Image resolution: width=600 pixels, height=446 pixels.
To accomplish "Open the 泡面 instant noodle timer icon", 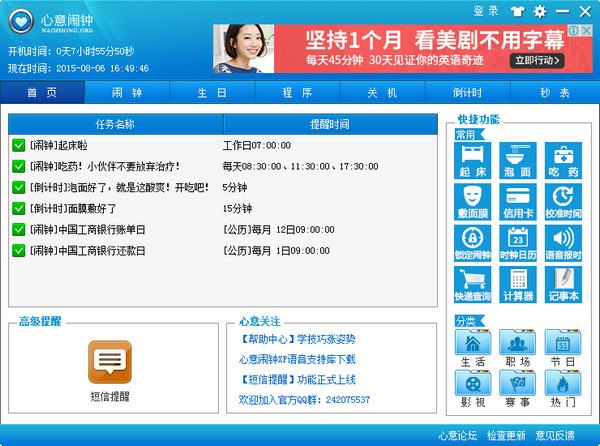I will pyautogui.click(x=517, y=160).
